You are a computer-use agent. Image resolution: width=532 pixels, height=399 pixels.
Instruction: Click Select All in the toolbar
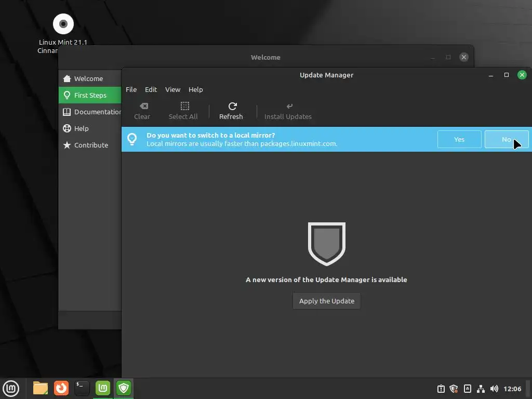coord(183,111)
